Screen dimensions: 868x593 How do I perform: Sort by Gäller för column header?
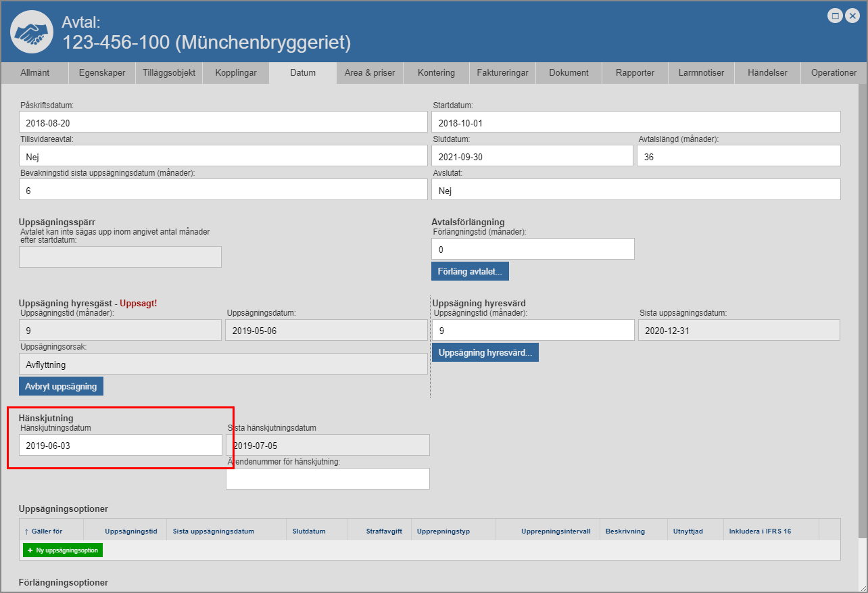[47, 531]
